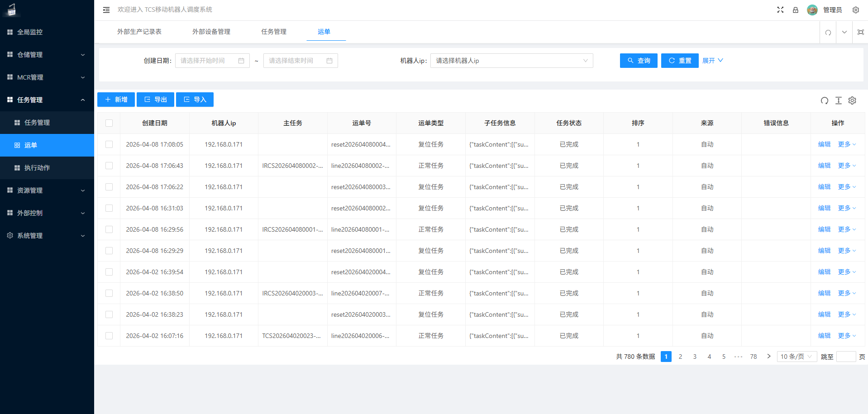Open calendar icon for start date
This screenshot has height=414, width=868.
click(x=241, y=61)
